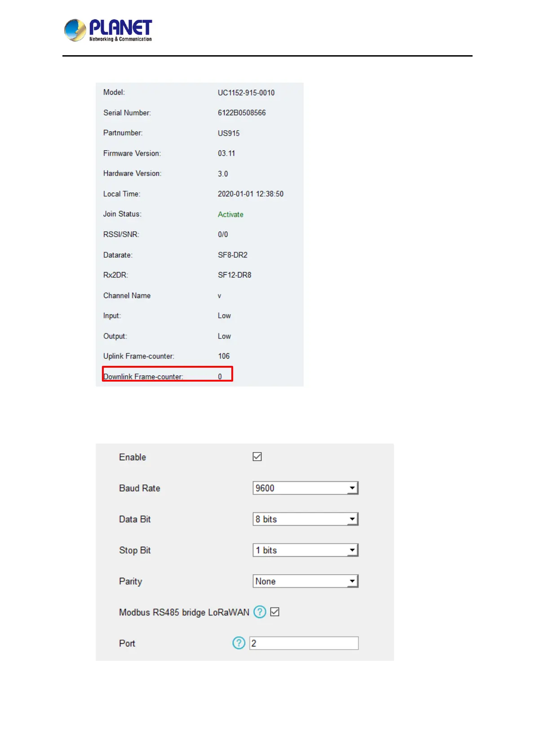Uncheck the Modbus RS485 bridge LoRaWAN checkbox

pos(275,612)
